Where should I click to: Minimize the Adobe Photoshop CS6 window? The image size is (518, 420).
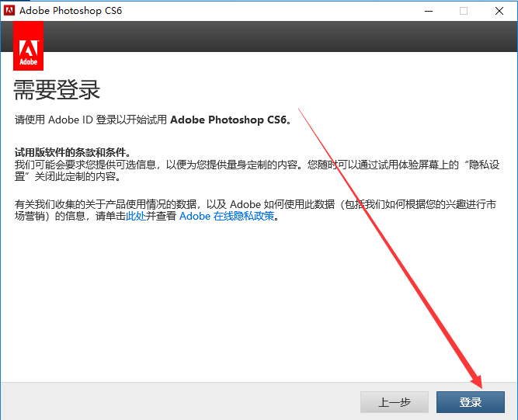click(429, 11)
